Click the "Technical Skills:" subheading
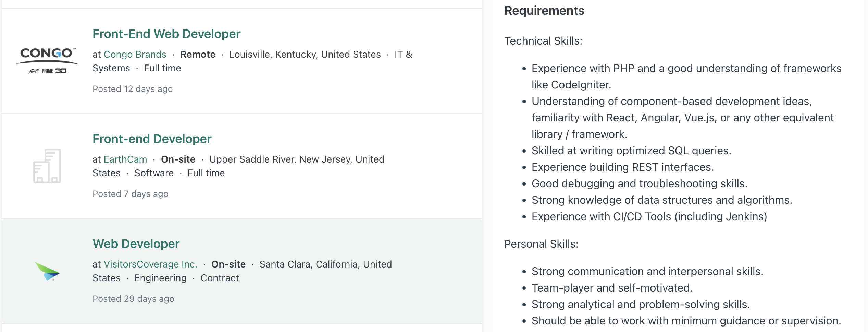Image resolution: width=868 pixels, height=332 pixels. (543, 41)
